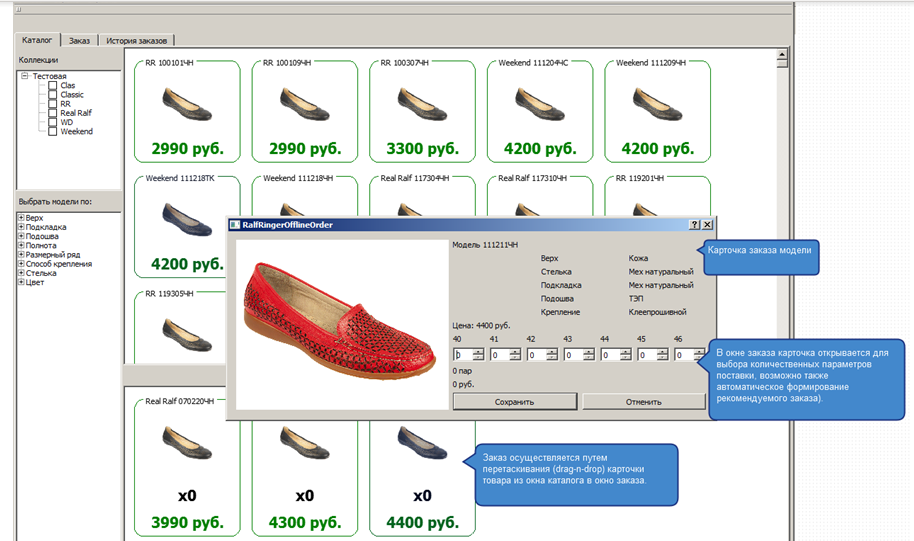Expand the Цвет filter node
The height and width of the screenshot is (541, 914).
click(21, 282)
